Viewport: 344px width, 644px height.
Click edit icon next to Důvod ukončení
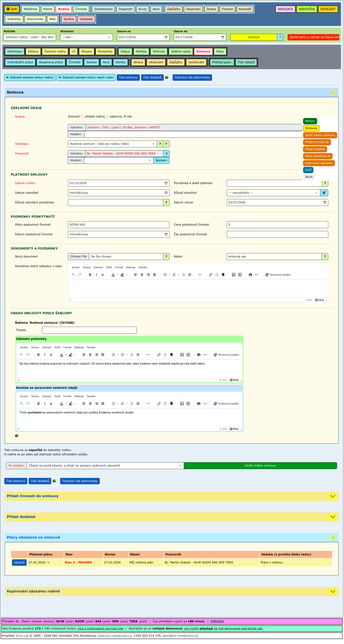coord(324,193)
